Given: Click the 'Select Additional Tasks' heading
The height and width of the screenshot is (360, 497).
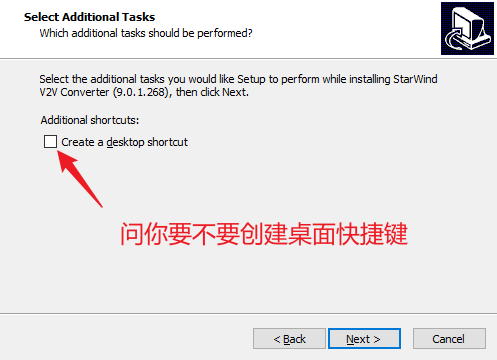Looking at the screenshot, I should 89,17.
